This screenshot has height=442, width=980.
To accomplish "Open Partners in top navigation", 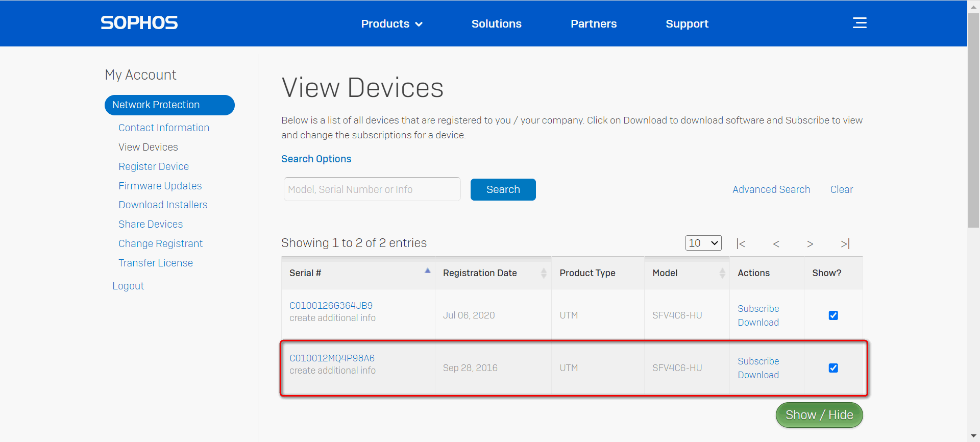I will 594,23.
